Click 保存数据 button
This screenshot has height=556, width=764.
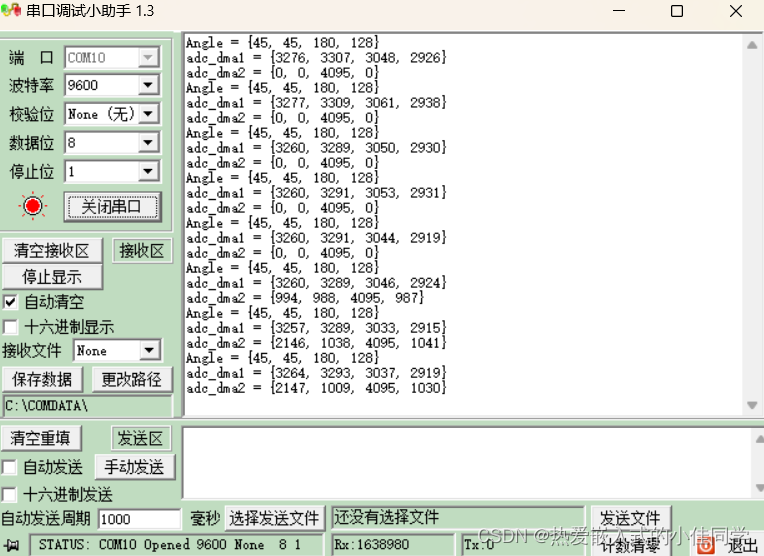[42, 379]
